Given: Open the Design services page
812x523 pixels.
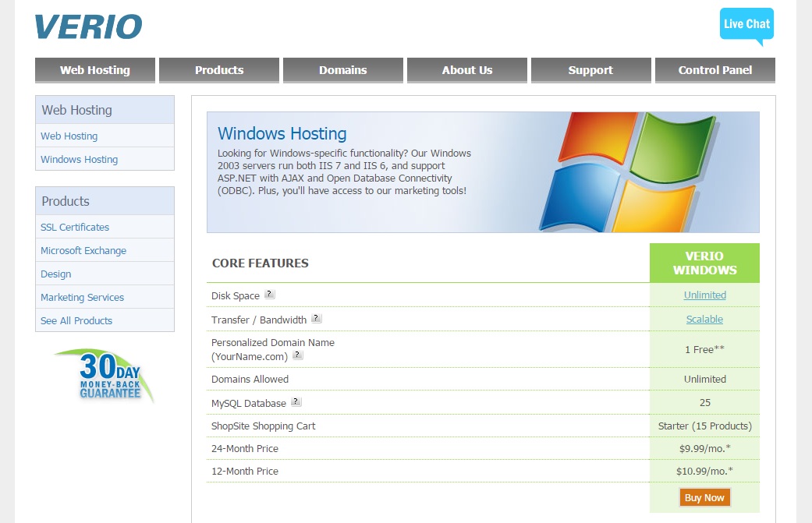Looking at the screenshot, I should (x=55, y=274).
